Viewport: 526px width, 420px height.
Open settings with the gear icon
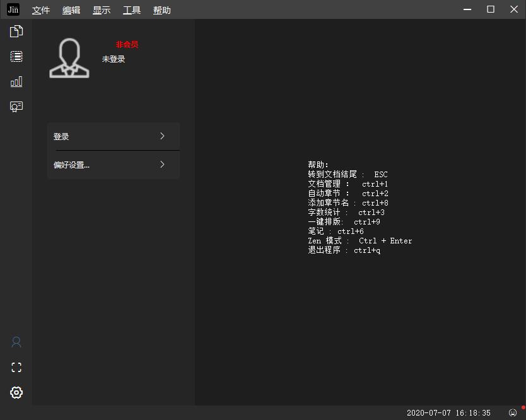coord(16,392)
